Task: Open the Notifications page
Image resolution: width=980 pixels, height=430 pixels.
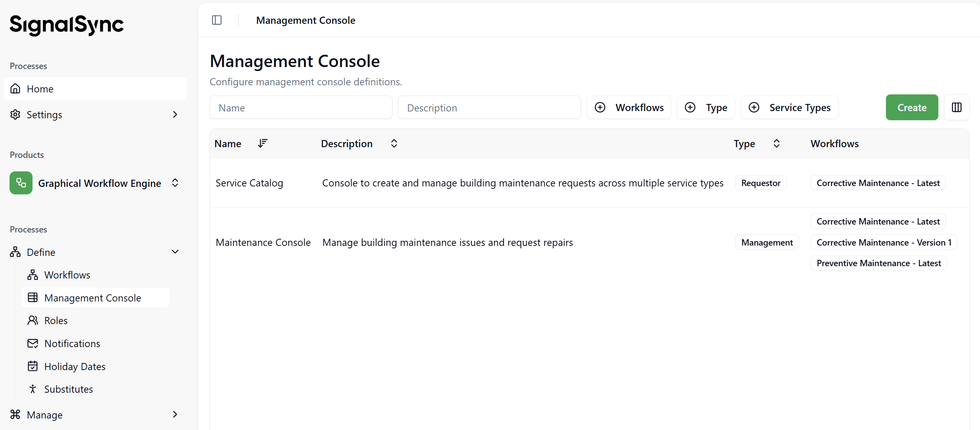Action: pyautogui.click(x=95, y=343)
